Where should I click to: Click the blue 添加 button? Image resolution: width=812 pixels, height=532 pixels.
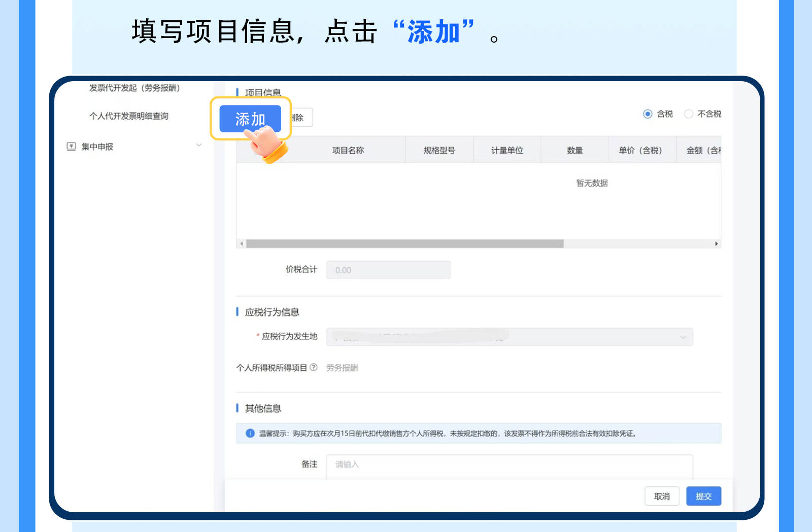point(250,119)
